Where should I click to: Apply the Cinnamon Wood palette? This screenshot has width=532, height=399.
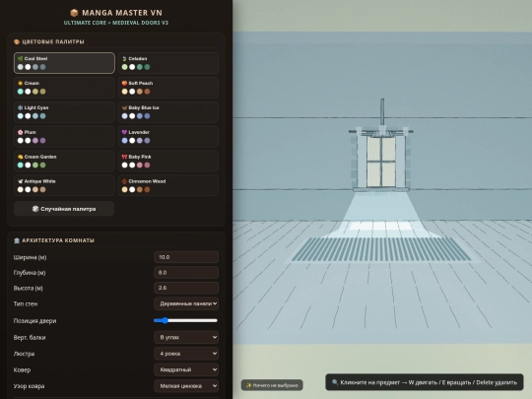coord(167,185)
